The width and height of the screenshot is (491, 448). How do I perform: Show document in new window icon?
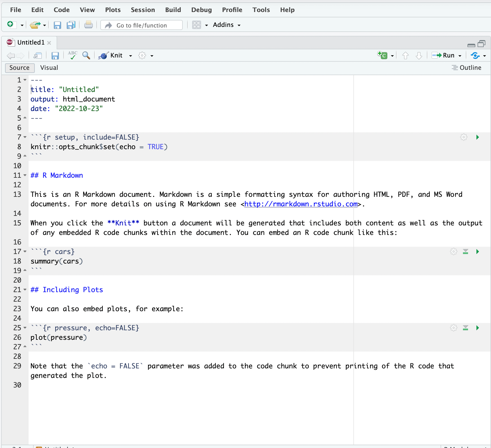(37, 56)
